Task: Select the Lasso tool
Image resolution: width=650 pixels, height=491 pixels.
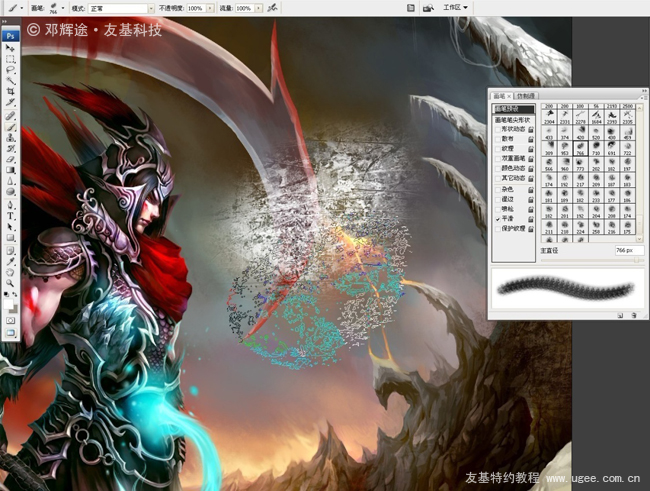Action: [x=10, y=70]
